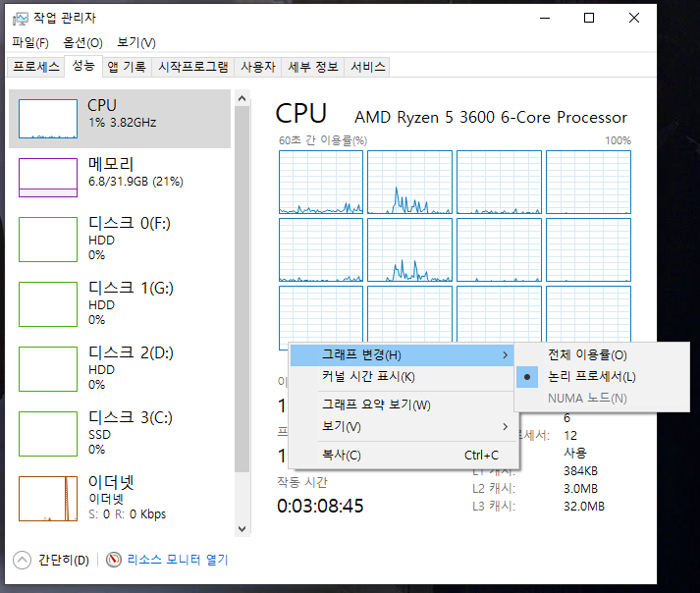Click the resource monitor gauge icon
Image resolution: width=700 pixels, height=593 pixels.
pos(114,560)
